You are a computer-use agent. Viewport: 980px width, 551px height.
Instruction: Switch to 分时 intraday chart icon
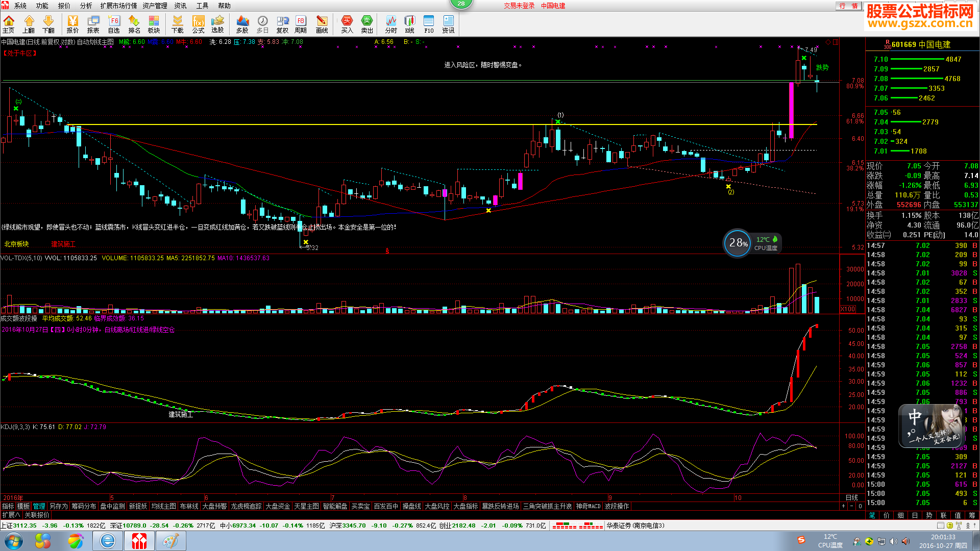[391, 24]
